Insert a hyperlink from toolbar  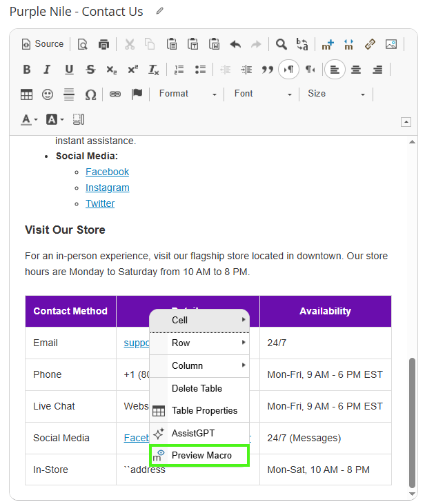115,94
